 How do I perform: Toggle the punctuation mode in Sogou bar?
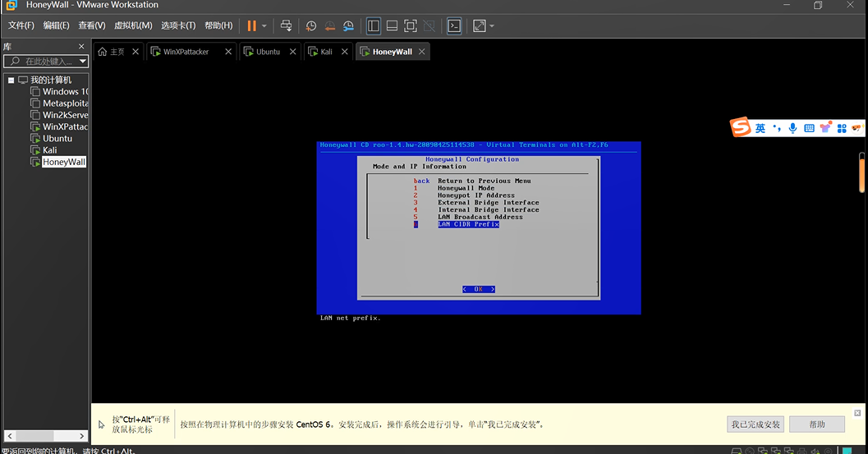(777, 128)
